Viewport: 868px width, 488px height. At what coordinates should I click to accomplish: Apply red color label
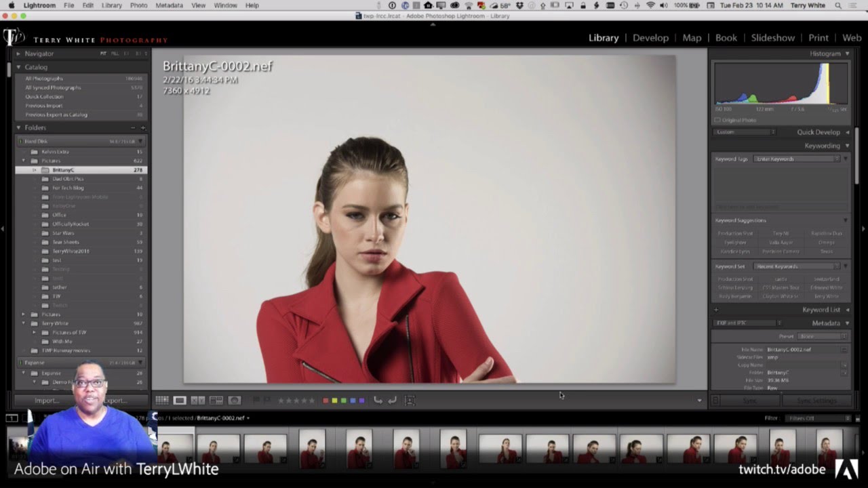tap(325, 401)
